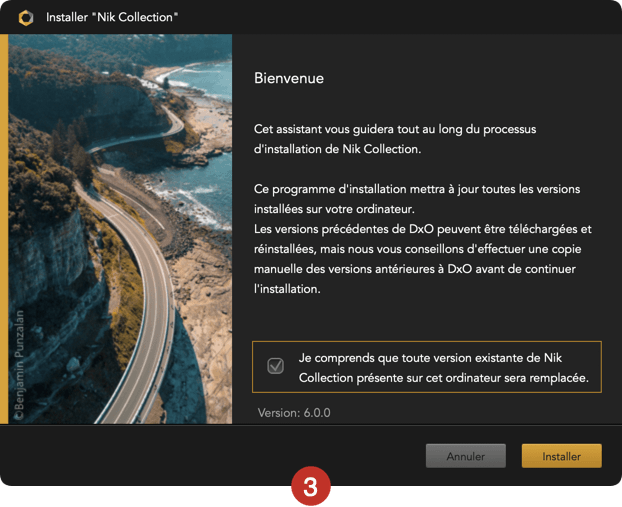
Task: Click the sentence starting 'Ce programme d'installation mettra'
Action: [x=417, y=199]
